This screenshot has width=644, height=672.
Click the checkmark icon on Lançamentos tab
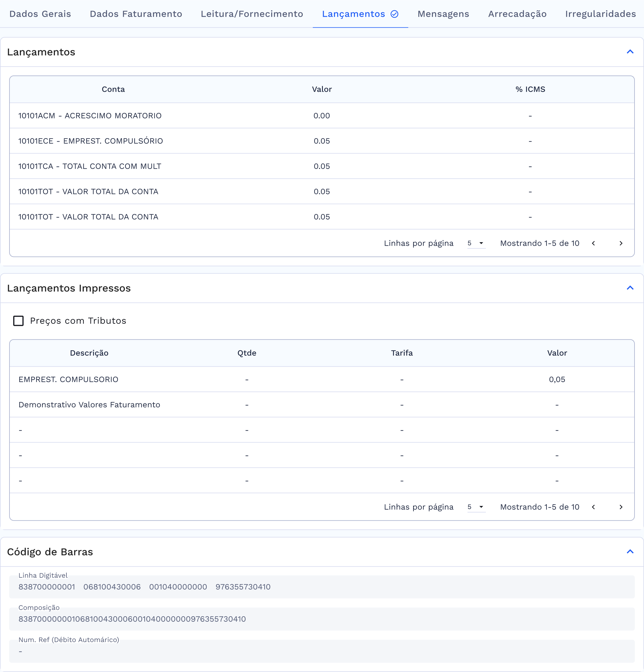point(394,14)
